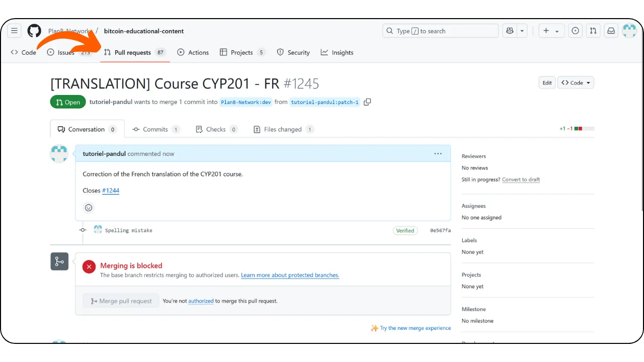Open 'Learn more about protected branches' link
The image size is (644, 362).
[x=290, y=276]
